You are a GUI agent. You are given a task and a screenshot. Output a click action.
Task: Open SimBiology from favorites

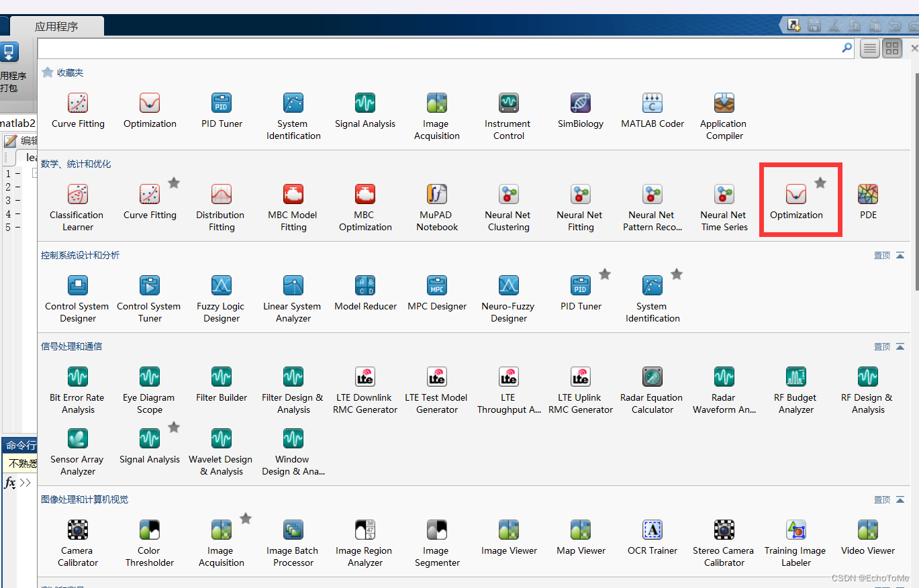click(x=580, y=110)
